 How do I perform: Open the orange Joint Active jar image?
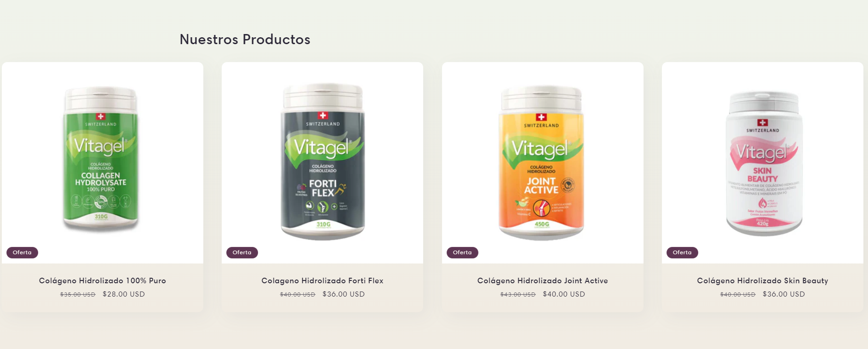click(541, 162)
